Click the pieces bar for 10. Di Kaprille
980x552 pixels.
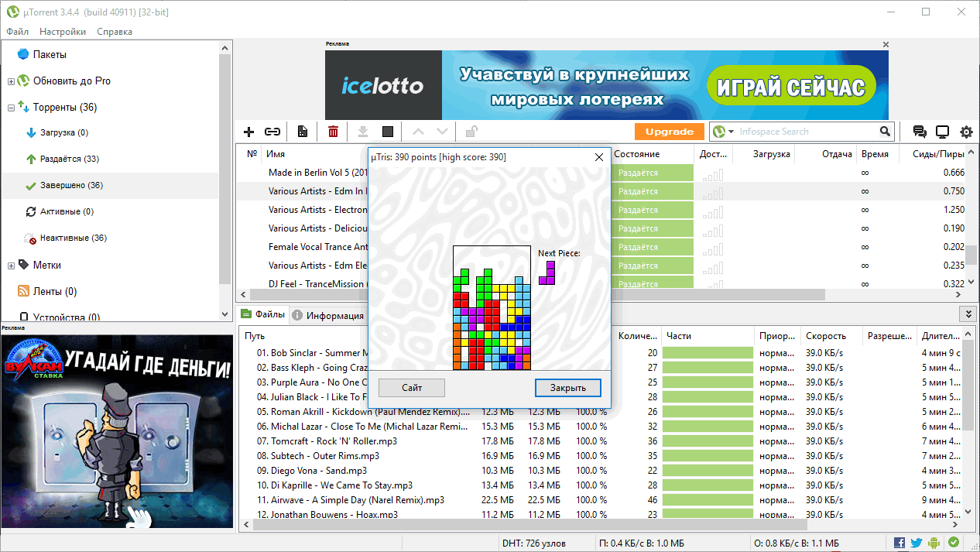click(707, 485)
